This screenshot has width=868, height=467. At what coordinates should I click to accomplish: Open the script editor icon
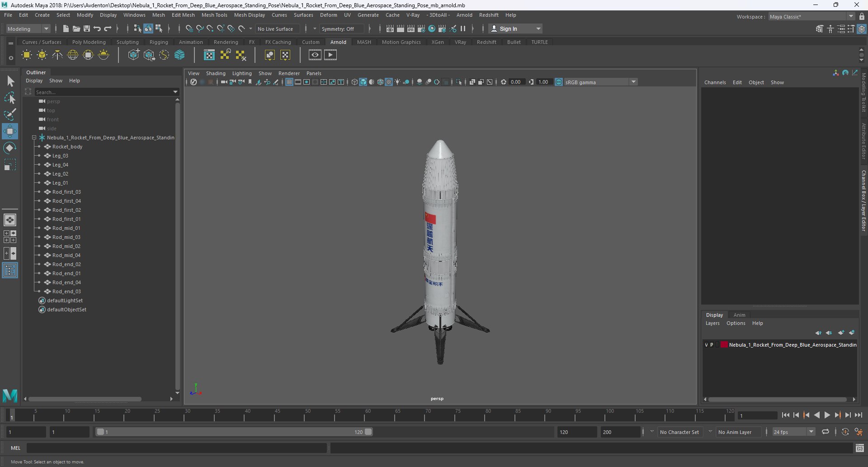pyautogui.click(x=860, y=448)
